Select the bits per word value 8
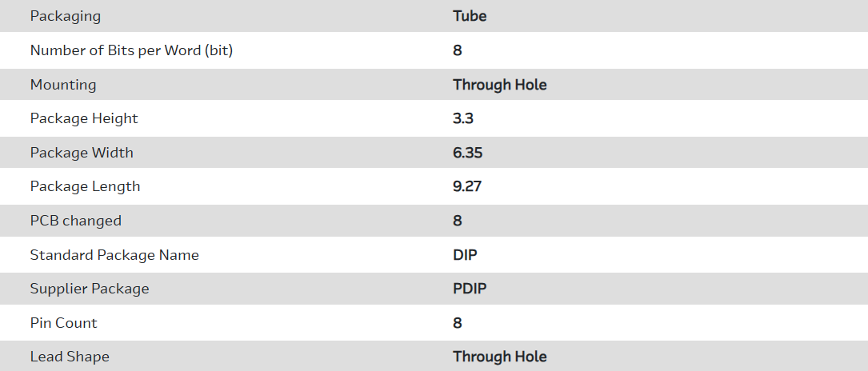Image resolution: width=868 pixels, height=371 pixels. [458, 50]
